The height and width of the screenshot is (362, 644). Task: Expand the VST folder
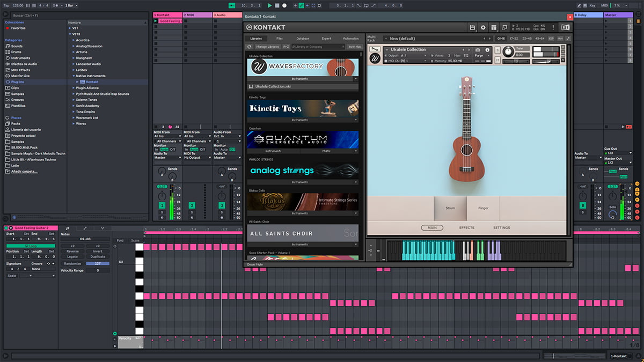click(70, 28)
